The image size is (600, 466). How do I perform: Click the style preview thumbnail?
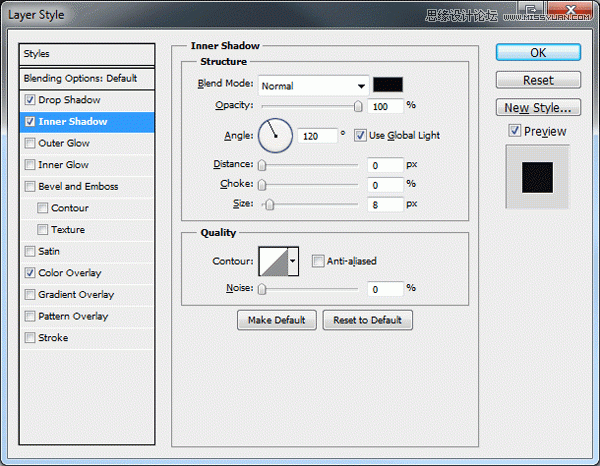(x=537, y=178)
